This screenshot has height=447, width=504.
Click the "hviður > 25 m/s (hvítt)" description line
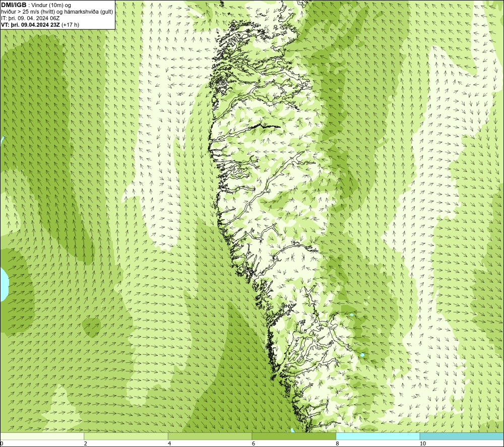57,12
